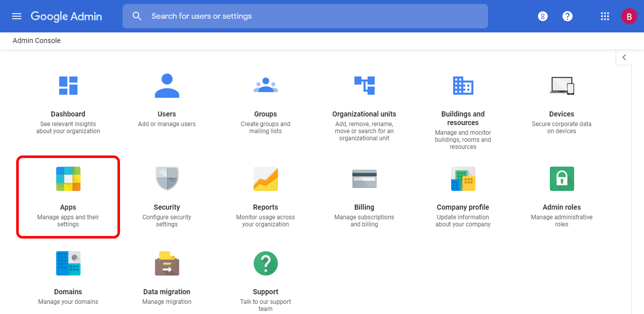Open the Company profile icon
Screen dimensions: 644x314
(x=463, y=179)
